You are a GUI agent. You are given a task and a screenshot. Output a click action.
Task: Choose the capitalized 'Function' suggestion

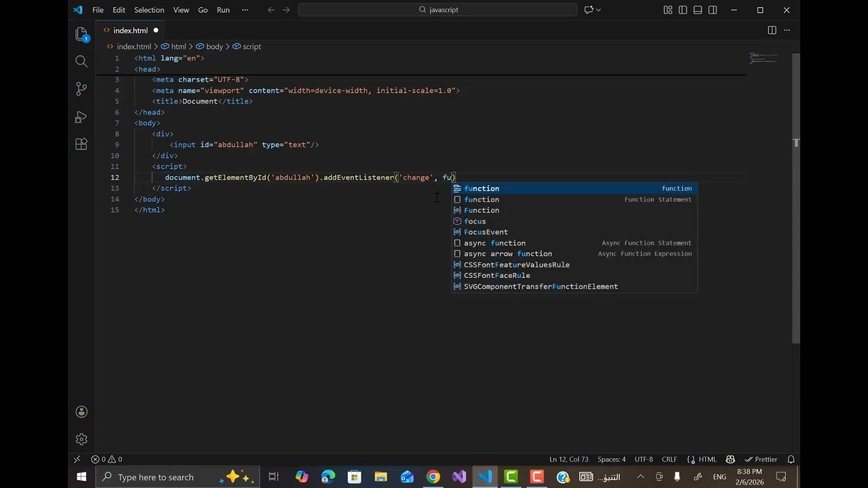point(574,210)
